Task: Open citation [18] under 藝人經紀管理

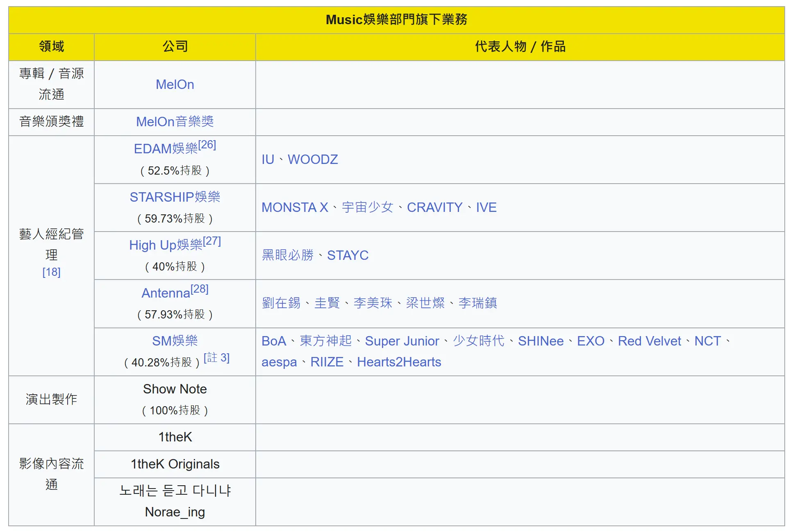Action: click(x=52, y=272)
